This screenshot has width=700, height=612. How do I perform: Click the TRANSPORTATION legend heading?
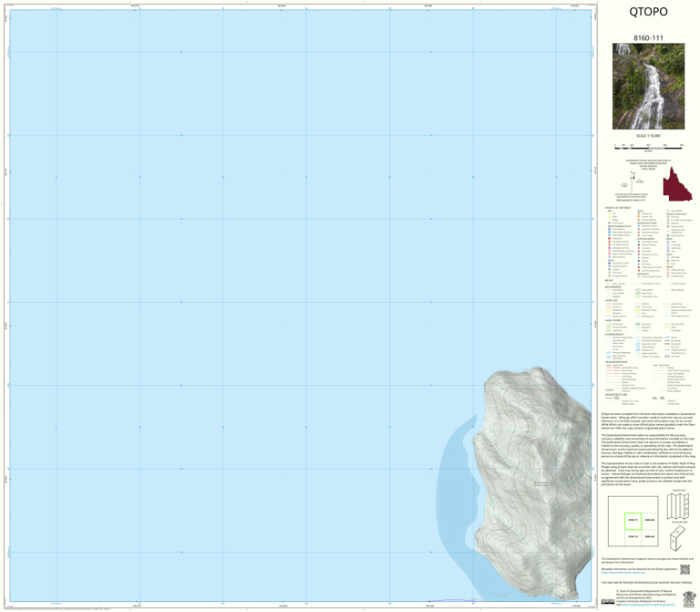[616, 362]
